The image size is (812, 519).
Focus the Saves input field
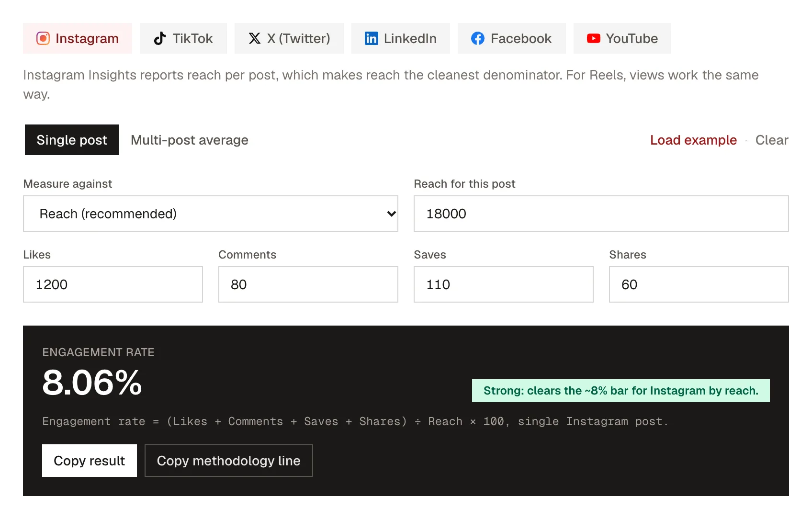504,284
